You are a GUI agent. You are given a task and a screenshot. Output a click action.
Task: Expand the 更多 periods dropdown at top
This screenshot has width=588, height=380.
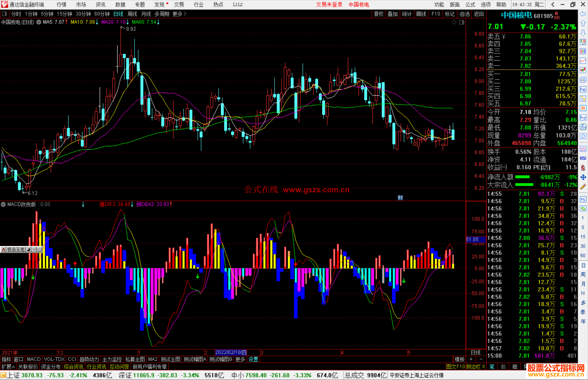[179, 14]
